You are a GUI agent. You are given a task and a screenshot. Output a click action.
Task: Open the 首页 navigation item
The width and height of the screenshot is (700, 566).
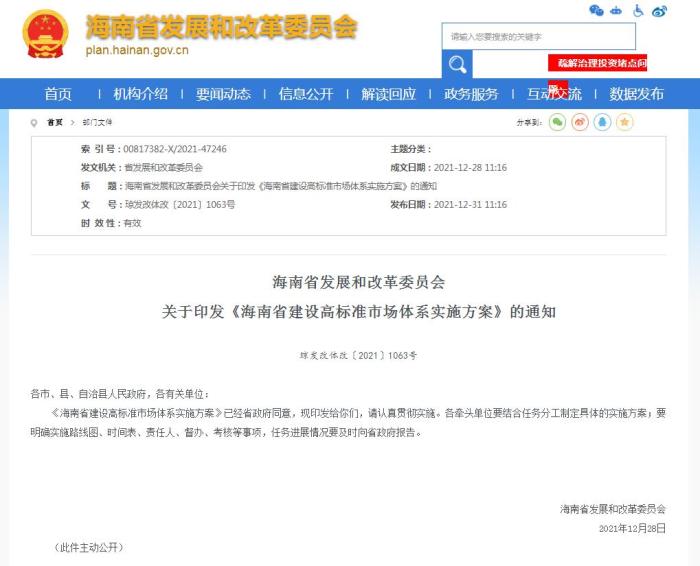[x=58, y=94]
